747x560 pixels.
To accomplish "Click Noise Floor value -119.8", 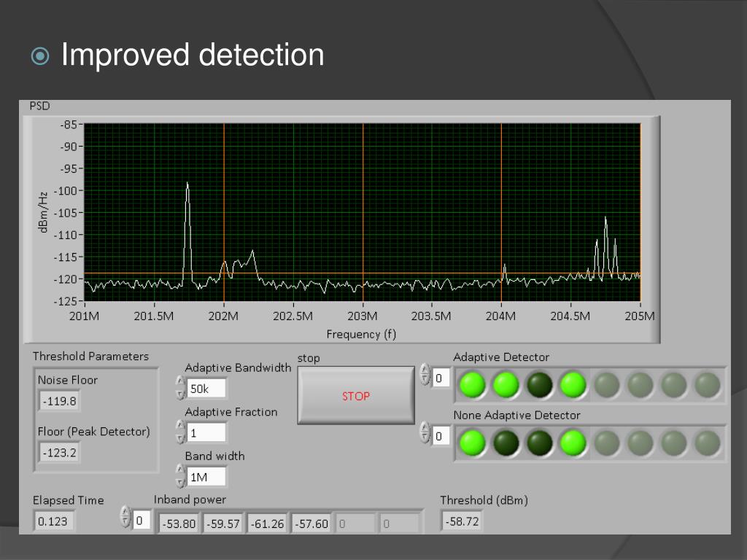I will (59, 401).
